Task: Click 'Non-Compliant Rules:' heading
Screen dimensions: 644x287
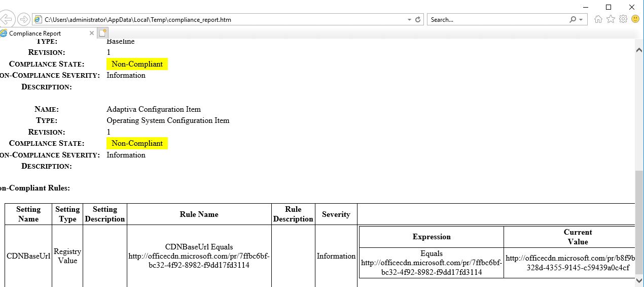Action: (x=35, y=188)
